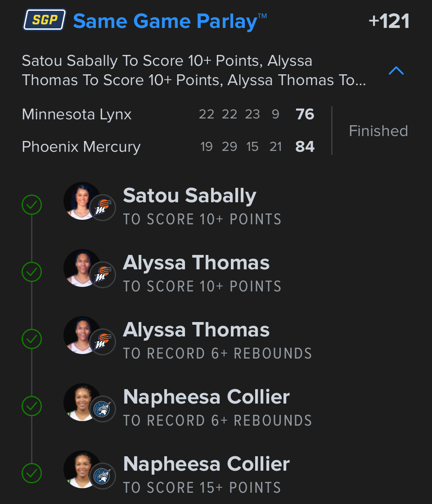Click green checkmark for Satou Sabally leg

point(31,205)
